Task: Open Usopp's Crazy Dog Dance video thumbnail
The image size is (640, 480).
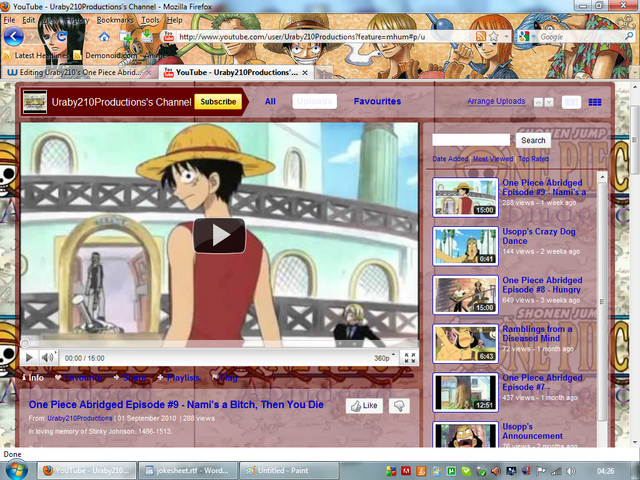Action: point(465,246)
